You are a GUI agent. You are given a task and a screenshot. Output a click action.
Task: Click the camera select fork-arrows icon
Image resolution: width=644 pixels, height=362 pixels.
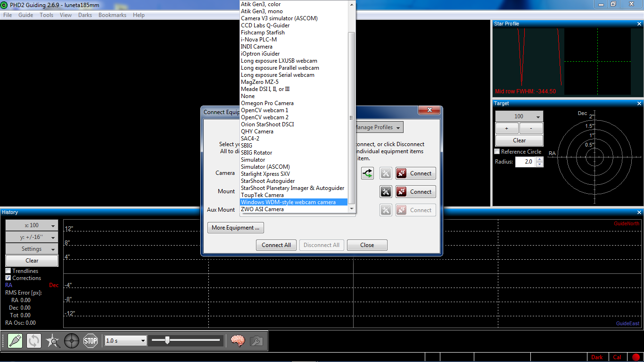click(x=368, y=173)
